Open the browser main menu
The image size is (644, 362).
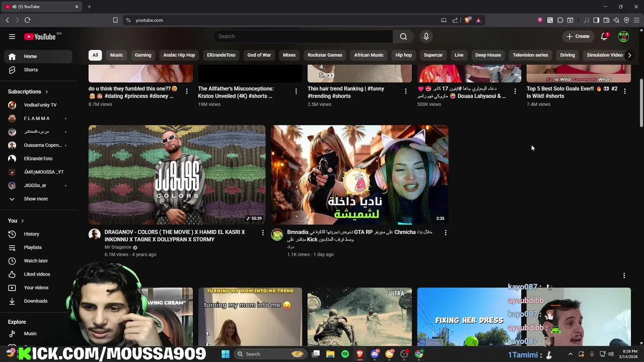[636, 20]
